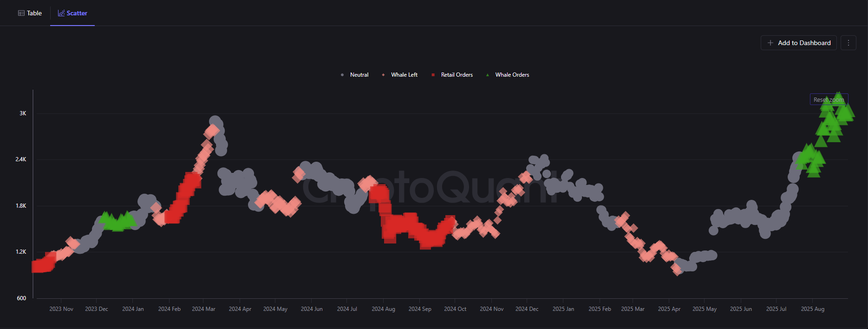
Task: Toggle Whale Orders series legend text
Action: tap(512, 75)
